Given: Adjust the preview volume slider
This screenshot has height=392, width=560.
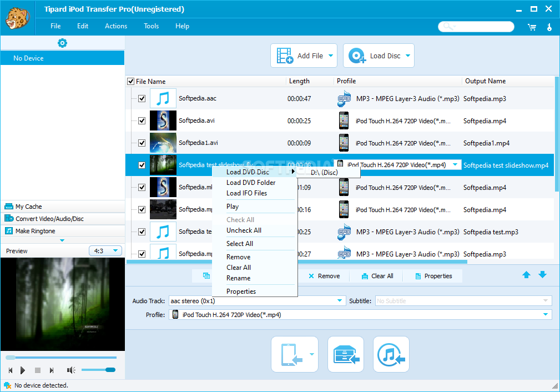Looking at the screenshot, I should coord(98,370).
